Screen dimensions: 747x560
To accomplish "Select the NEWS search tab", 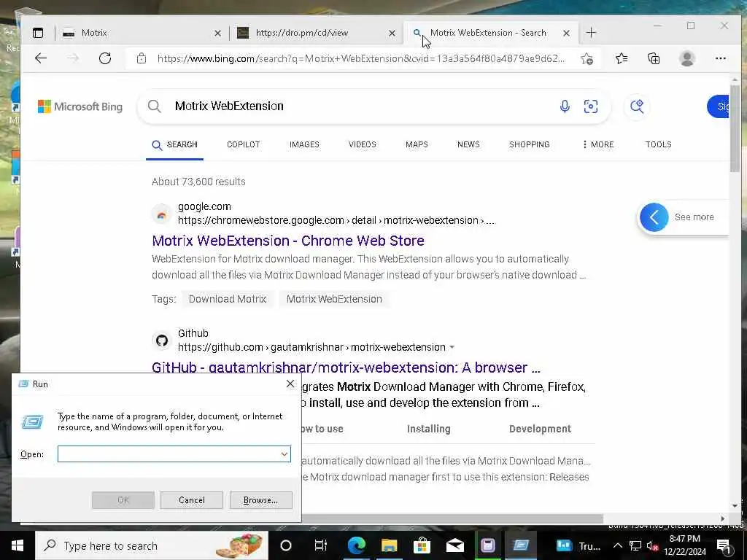I will click(x=468, y=144).
